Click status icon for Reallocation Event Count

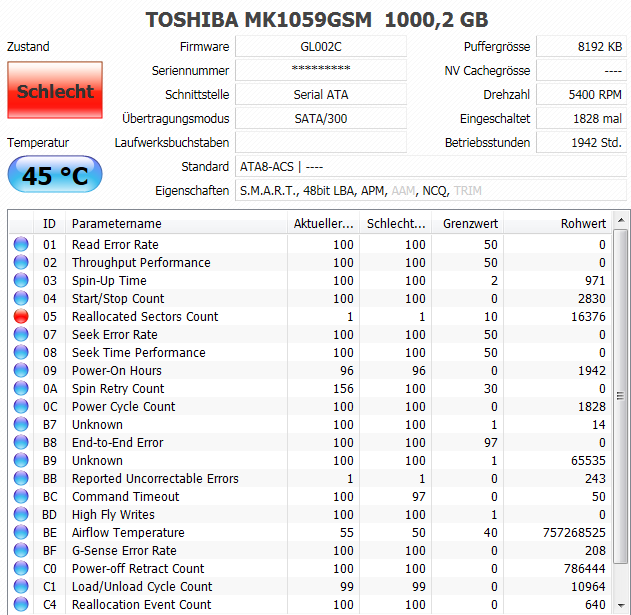(21, 604)
